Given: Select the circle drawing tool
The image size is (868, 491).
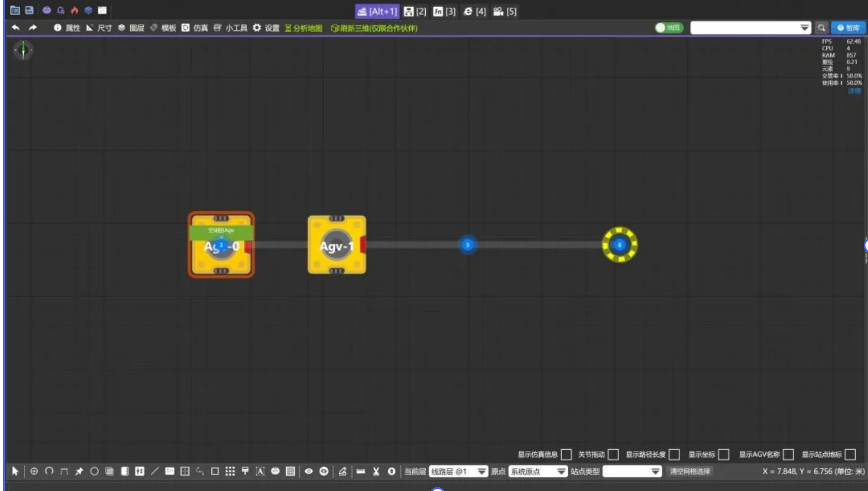Looking at the screenshot, I should pos(94,471).
